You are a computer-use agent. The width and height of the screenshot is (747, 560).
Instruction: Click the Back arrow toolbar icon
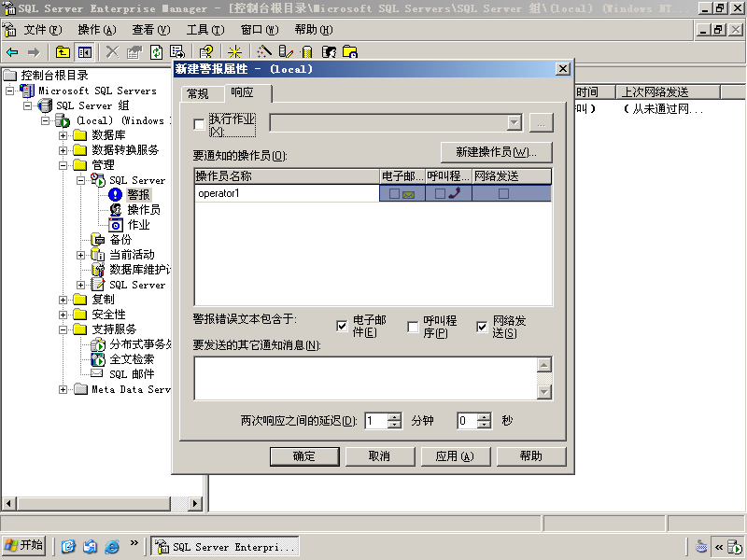[12, 52]
